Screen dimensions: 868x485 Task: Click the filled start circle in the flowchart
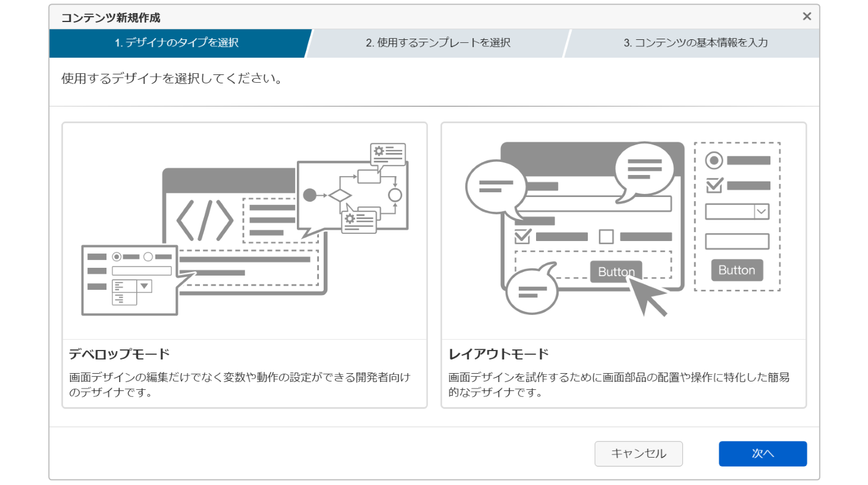point(310,195)
